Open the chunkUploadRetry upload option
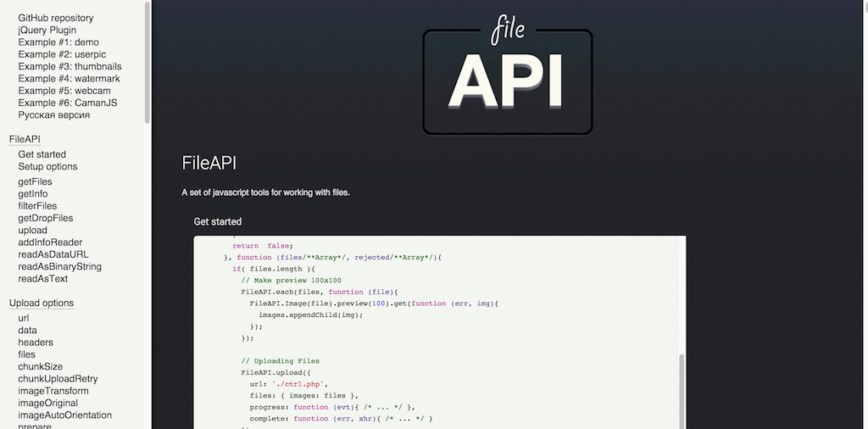868x429 pixels. (58, 379)
